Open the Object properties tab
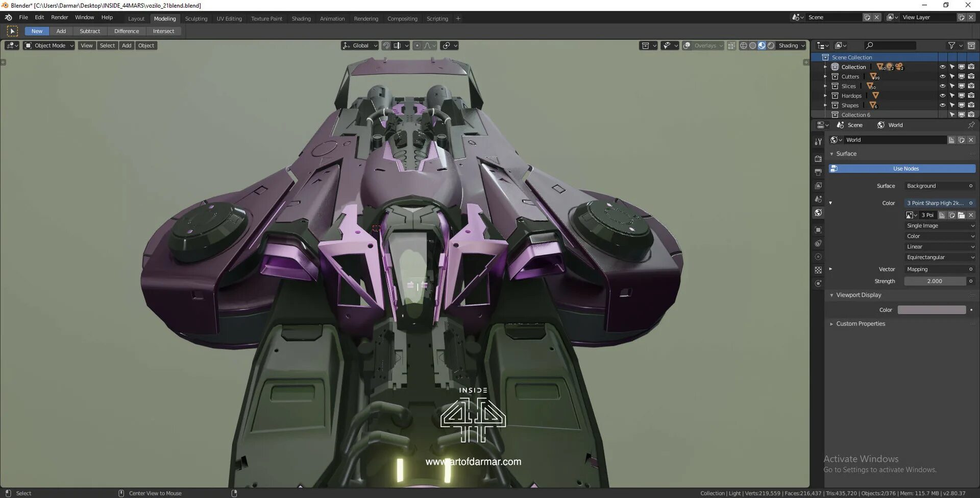980x498 pixels. click(x=818, y=230)
